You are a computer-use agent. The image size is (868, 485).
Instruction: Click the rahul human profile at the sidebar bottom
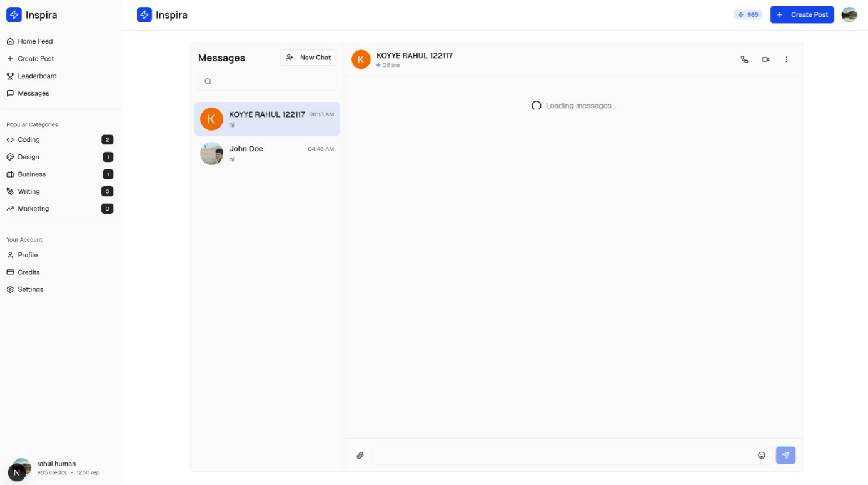tap(56, 467)
